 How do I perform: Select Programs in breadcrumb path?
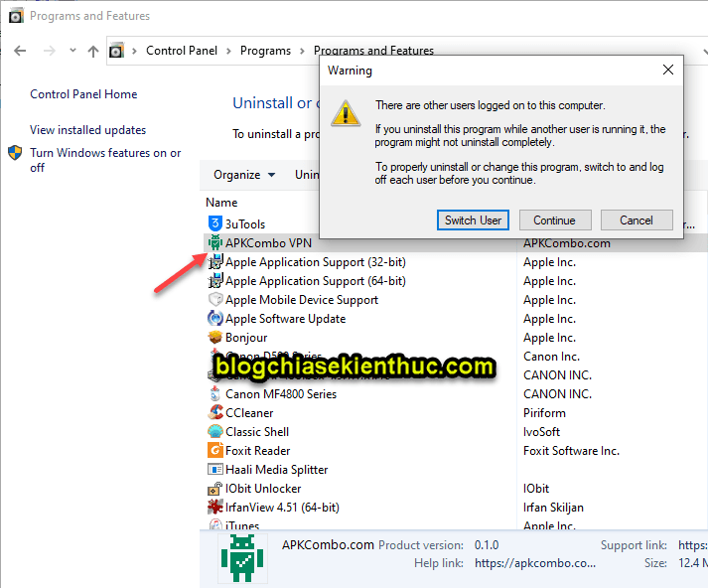click(x=265, y=50)
